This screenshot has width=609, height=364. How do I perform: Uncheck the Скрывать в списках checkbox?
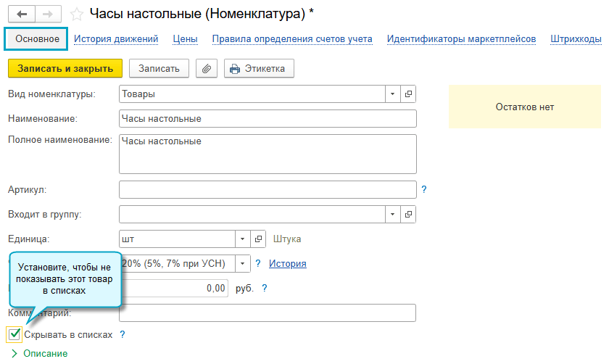pyautogui.click(x=14, y=334)
